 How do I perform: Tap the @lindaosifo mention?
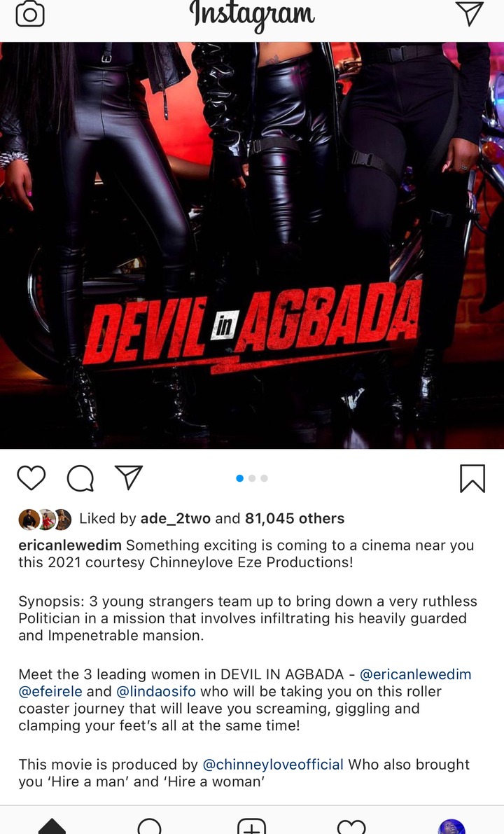click(x=156, y=691)
